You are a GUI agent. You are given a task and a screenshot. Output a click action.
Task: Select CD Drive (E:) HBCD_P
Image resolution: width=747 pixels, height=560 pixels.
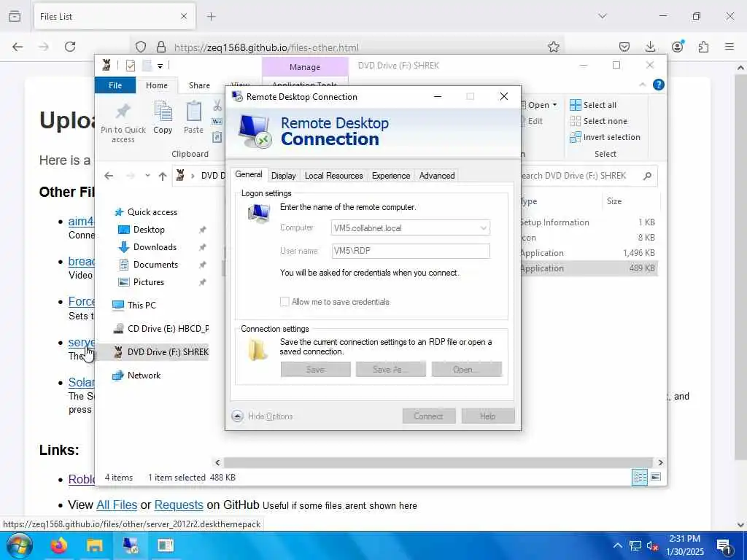pyautogui.click(x=168, y=329)
